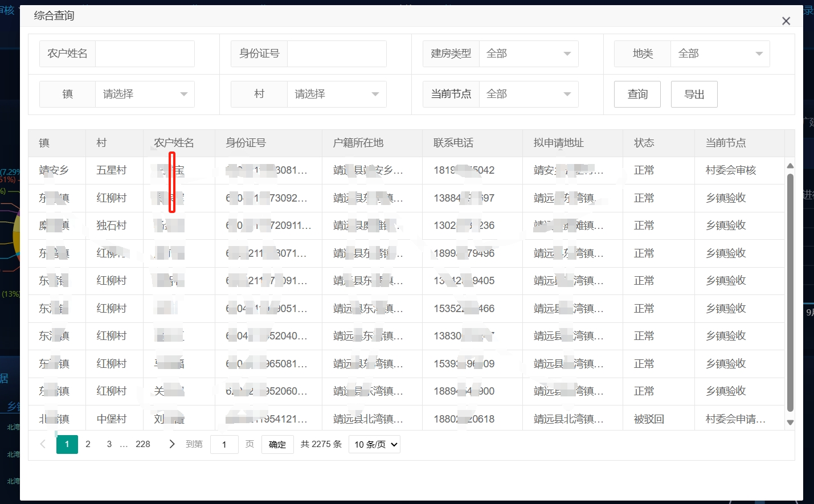Click the 农户姓名 column header
Image resolution: width=814 pixels, height=504 pixels.
(x=179, y=143)
